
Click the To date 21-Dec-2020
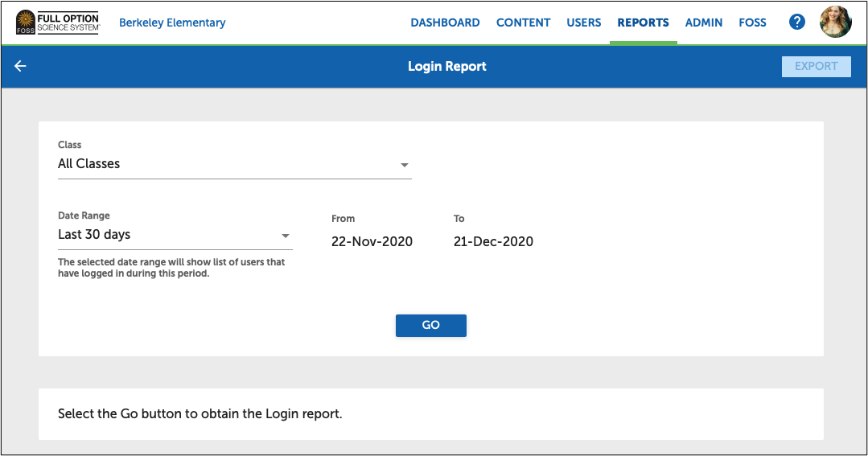click(x=493, y=241)
